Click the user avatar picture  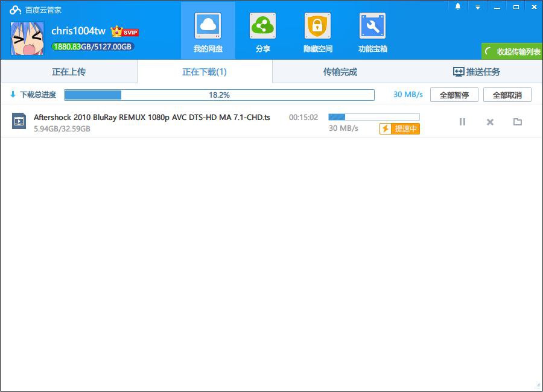pos(27,39)
